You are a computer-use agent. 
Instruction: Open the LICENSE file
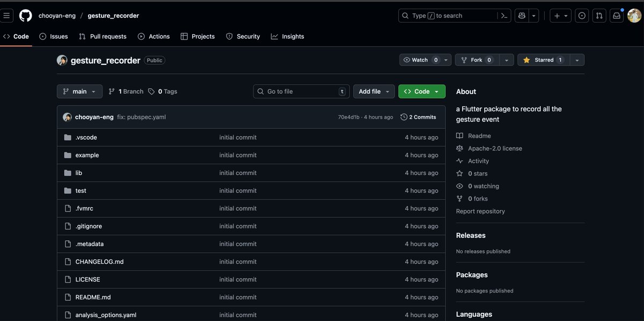click(87, 279)
